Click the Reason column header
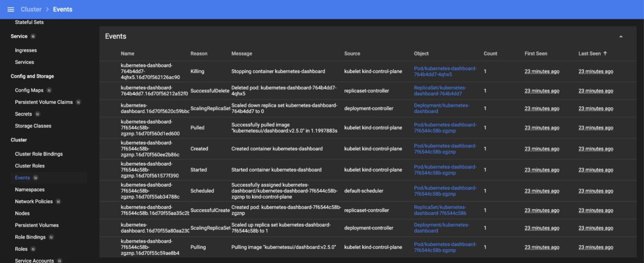 (199, 54)
